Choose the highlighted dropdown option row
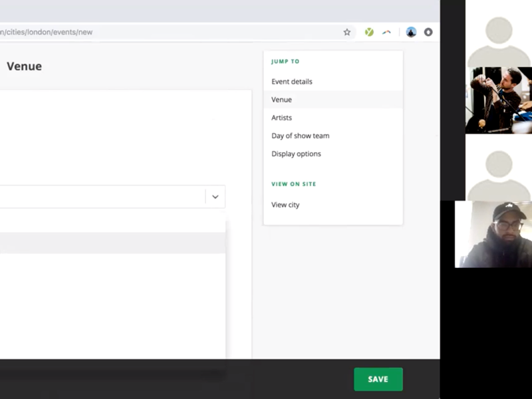532x399 pixels. [112, 243]
